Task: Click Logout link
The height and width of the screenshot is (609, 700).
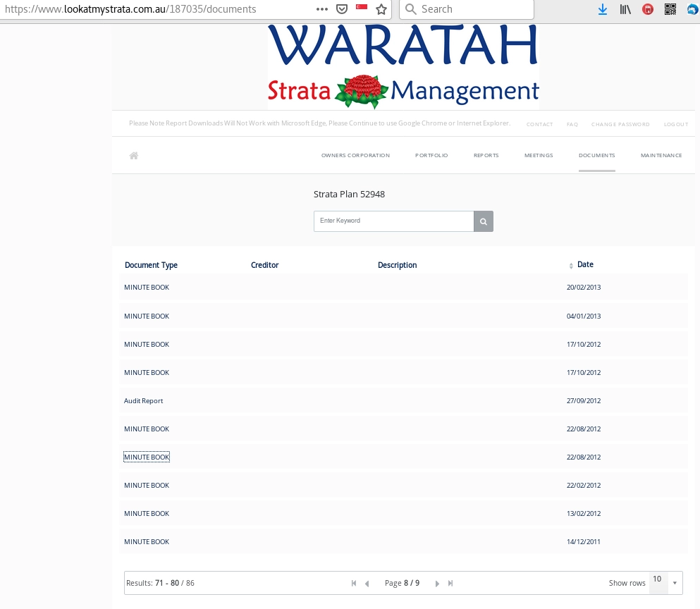Action: pyautogui.click(x=676, y=124)
